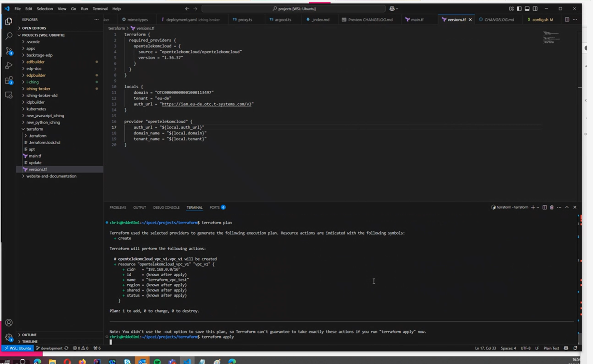Open the iam.eu-de.otc.t-systems.com link
Viewport: 593px width, 364px height.
pyautogui.click(x=206, y=104)
